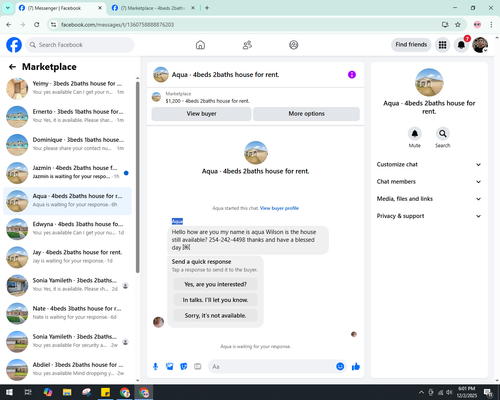Image resolution: width=500 pixels, height=400 pixels.
Task: Click Find friends button
Action: coord(411,45)
